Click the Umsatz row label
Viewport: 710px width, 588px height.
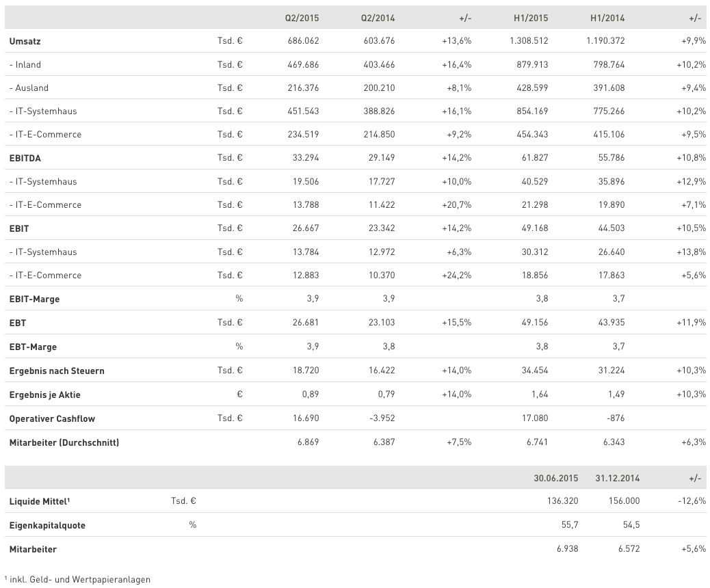(25, 42)
